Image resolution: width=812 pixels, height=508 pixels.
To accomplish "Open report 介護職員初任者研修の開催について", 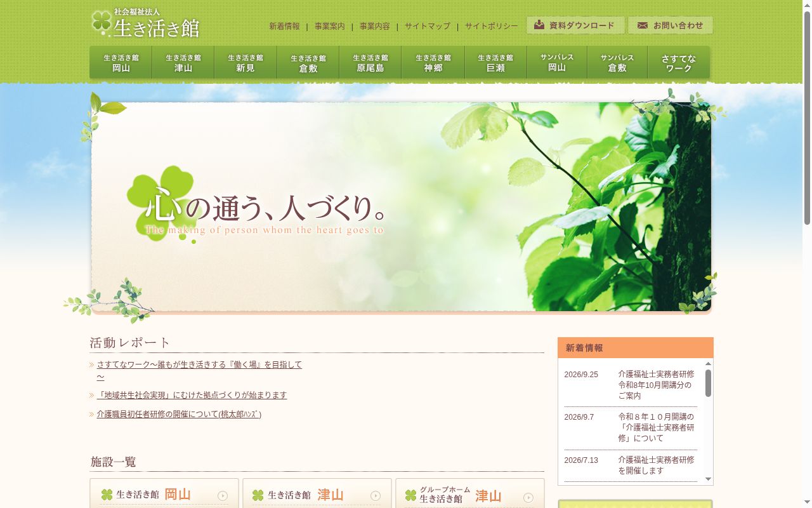I will click(179, 414).
